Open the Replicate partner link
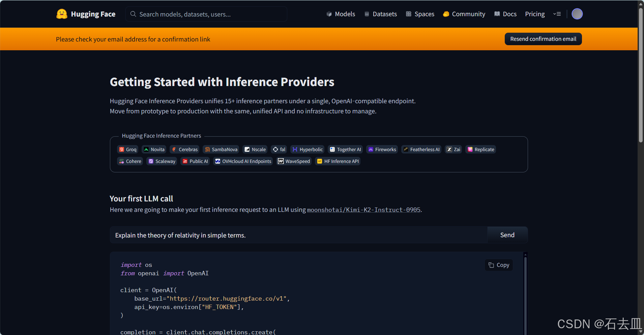 pos(481,149)
